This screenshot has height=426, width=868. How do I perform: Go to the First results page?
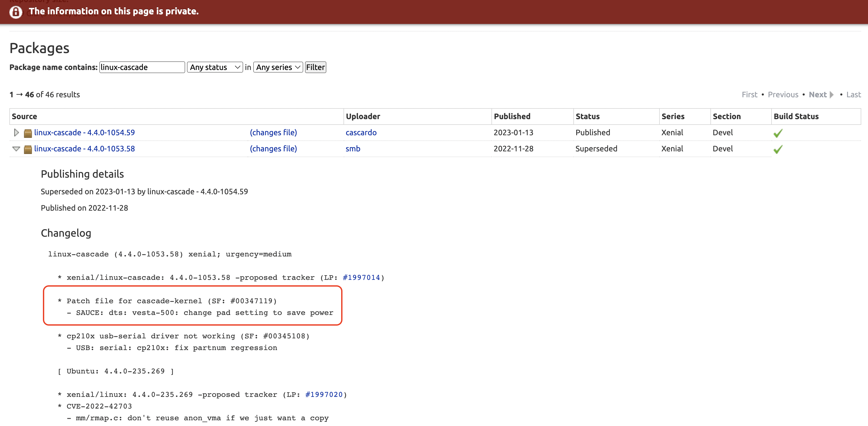pyautogui.click(x=749, y=95)
